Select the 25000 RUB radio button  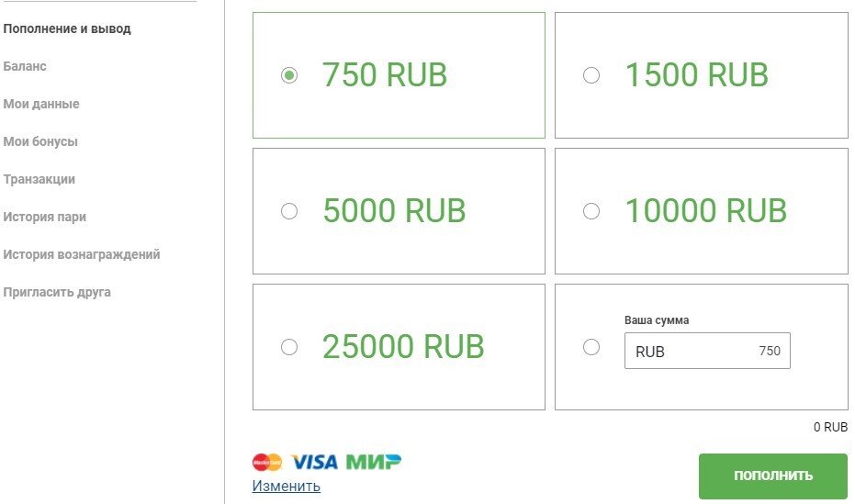point(289,347)
